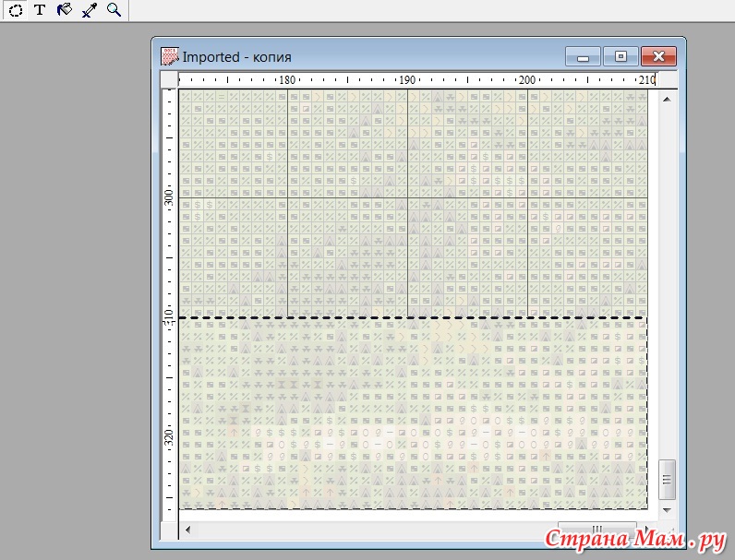Viewport: 735px width, 560px height.
Task: Click the vertical scrollbar up arrow
Action: tap(667, 99)
